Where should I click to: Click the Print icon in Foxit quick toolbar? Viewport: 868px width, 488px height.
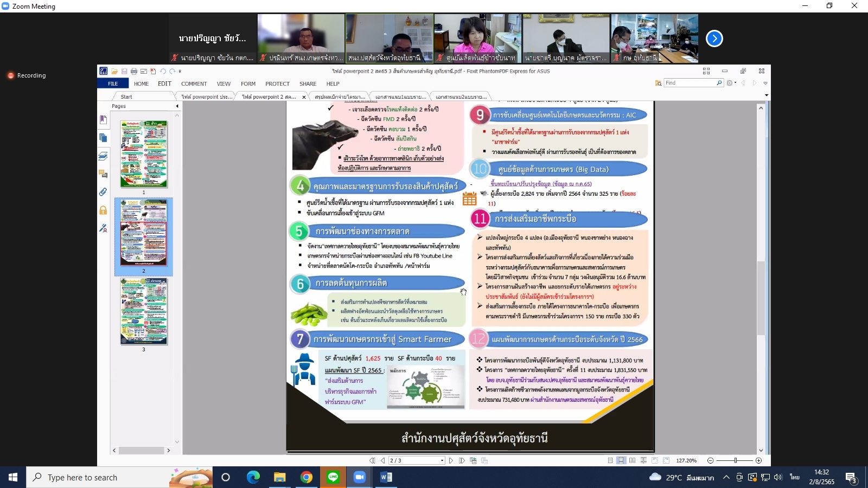click(134, 72)
